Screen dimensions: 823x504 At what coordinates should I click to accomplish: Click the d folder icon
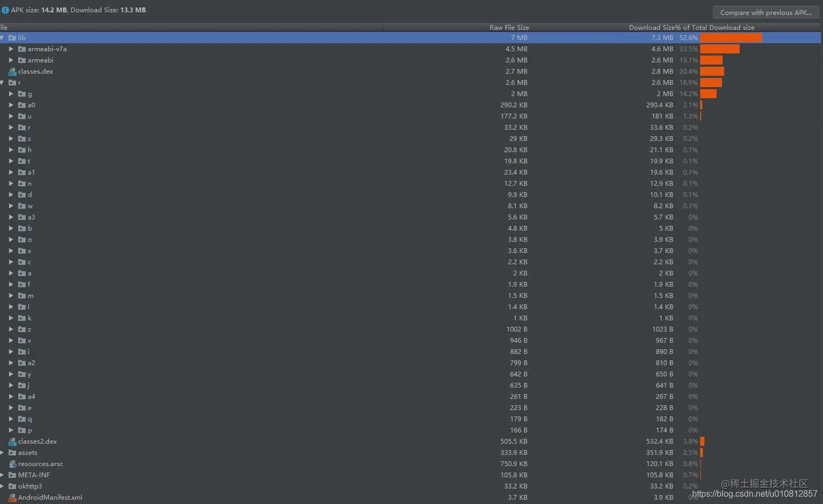[22, 195]
